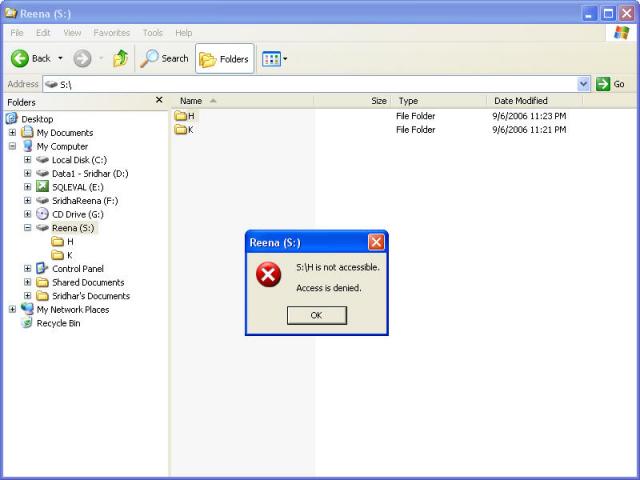Open the Views icon dropdown
Image resolution: width=640 pixels, height=480 pixels.
(x=274, y=59)
